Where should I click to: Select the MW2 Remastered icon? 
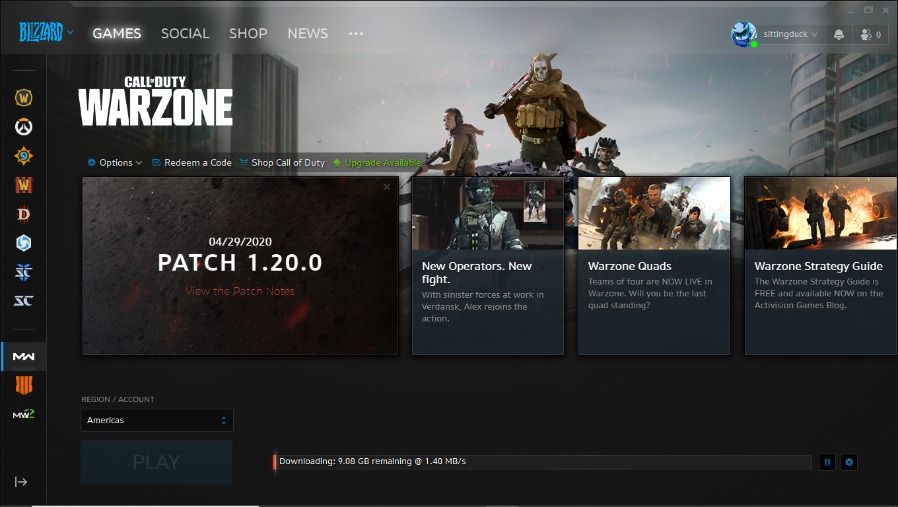coord(23,414)
